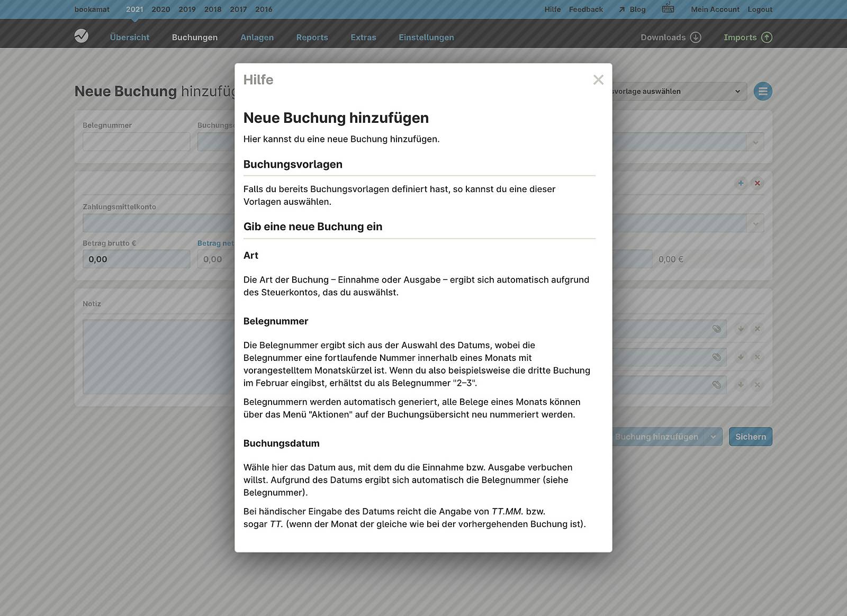Open the Buchungsvorlage auswählen dropdown
Image resolution: width=847 pixels, height=616 pixels.
pos(679,92)
